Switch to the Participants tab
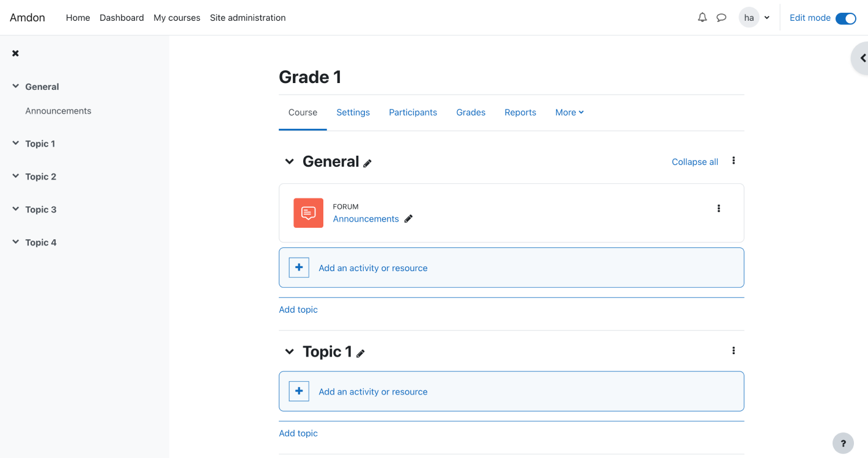The image size is (868, 458). (x=413, y=112)
